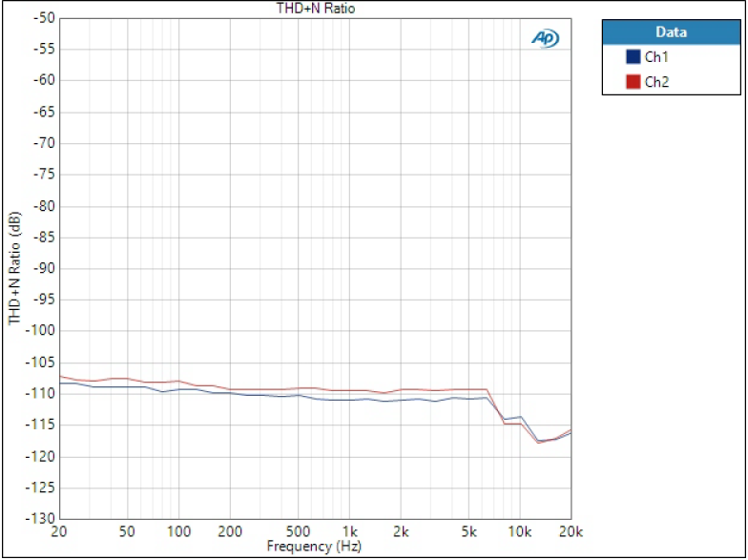This screenshot has height=560, width=748.
Task: Click the 100 x-axis tick label
Action: [179, 530]
